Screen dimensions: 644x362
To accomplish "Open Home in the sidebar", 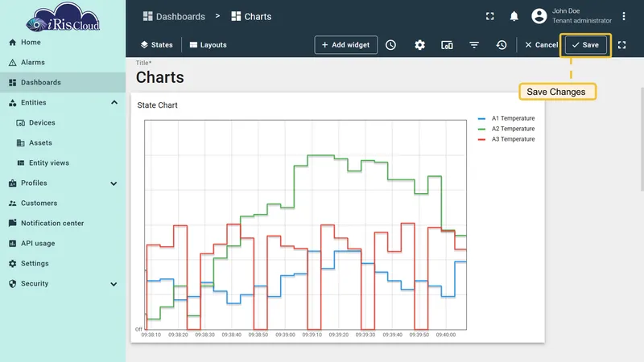I will (x=63, y=43).
